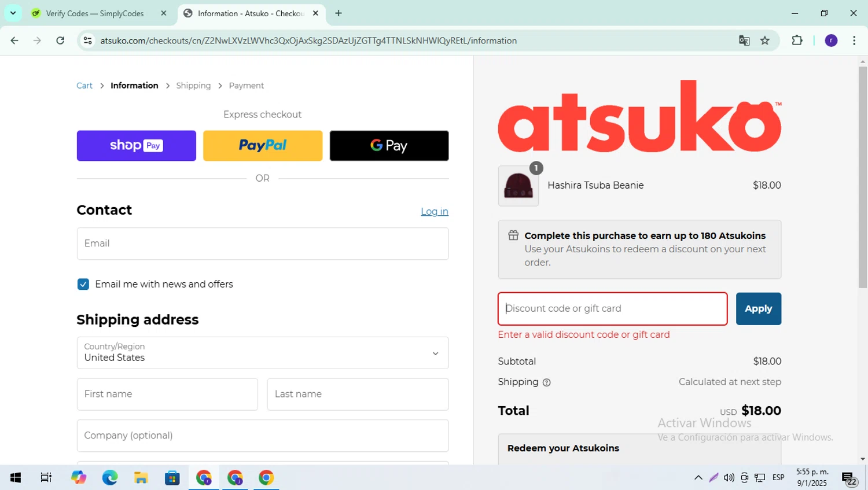This screenshot has width=868, height=490.
Task: Close the Atsuko checkout tab
Action: click(x=315, y=13)
